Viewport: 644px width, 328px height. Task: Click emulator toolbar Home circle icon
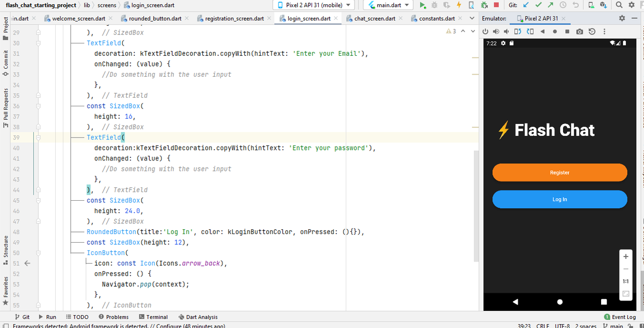[x=555, y=31]
